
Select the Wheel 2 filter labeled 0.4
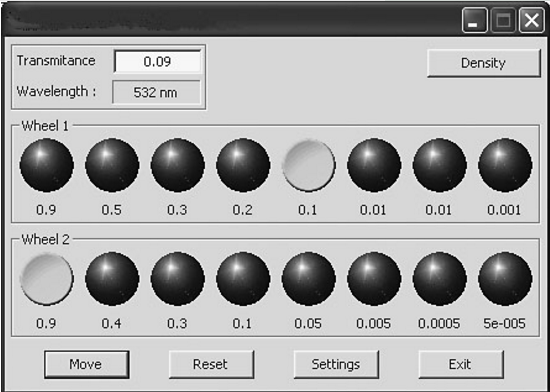112,279
